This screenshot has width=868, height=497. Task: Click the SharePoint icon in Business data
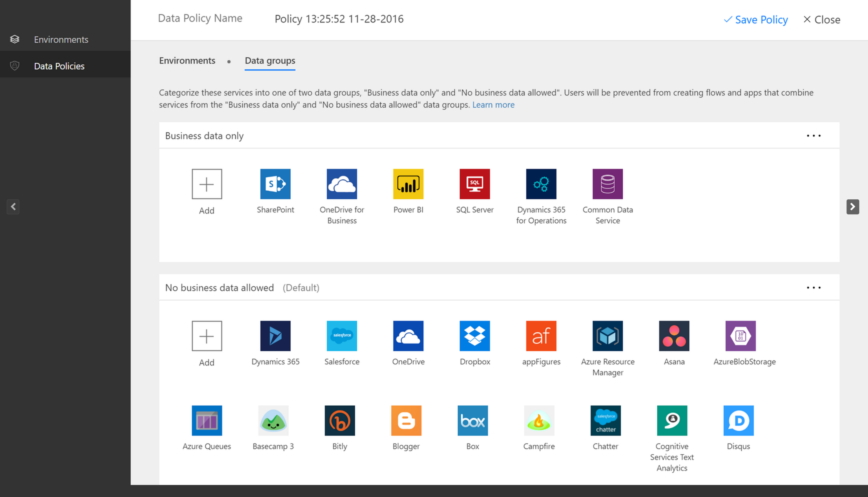pyautogui.click(x=276, y=184)
